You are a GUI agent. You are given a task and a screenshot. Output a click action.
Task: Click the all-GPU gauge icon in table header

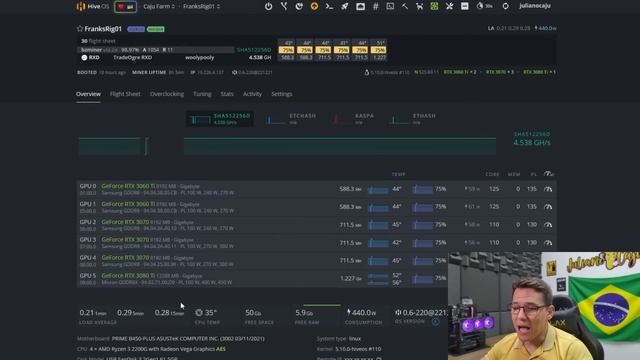coord(549,174)
